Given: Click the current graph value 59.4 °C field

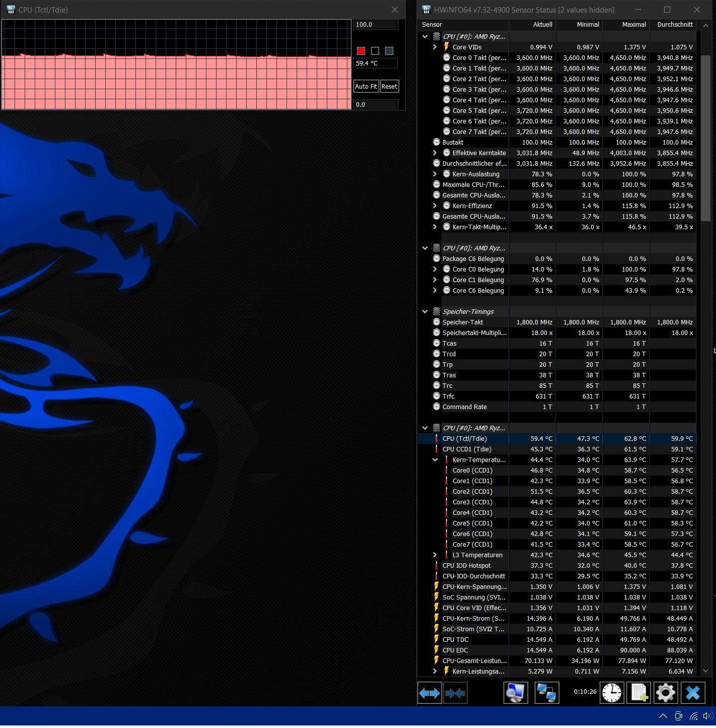Looking at the screenshot, I should 376,63.
